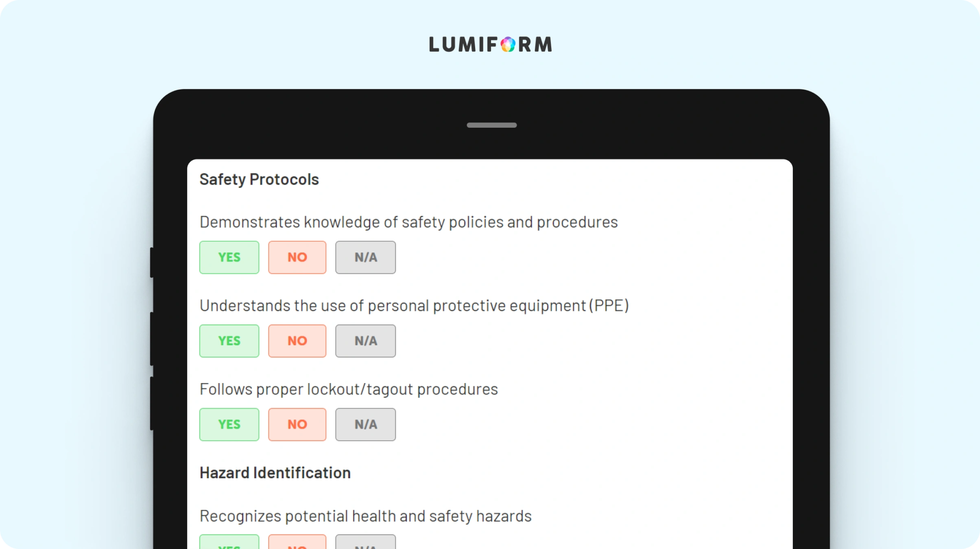Tap the tablet's top speaker bar
The image size is (980, 549).
[x=491, y=125]
